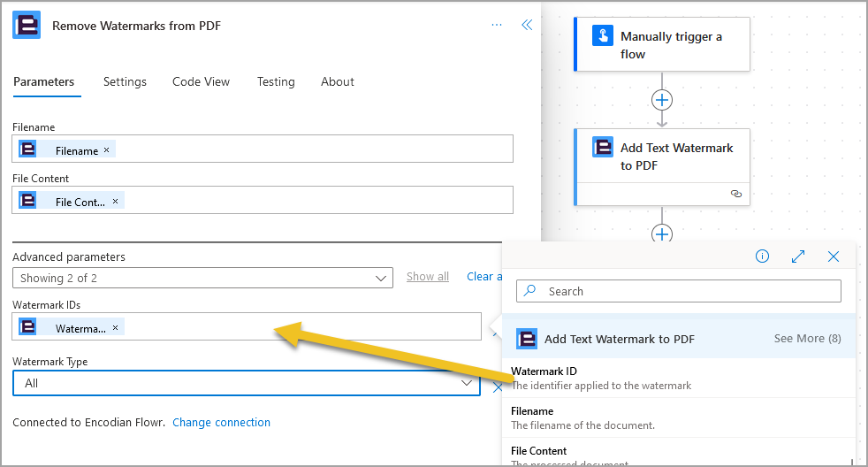Add step below Manually trigger a flow
The image size is (868, 467).
coord(662,100)
